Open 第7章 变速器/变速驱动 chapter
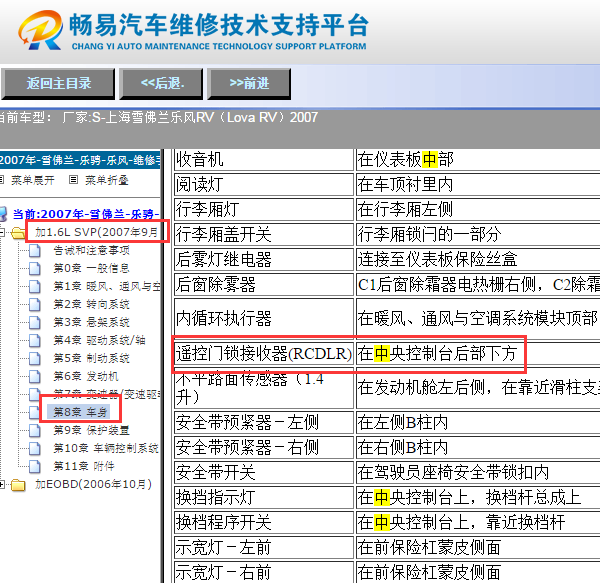Screen dimensions: 600x583 pyautogui.click(x=107, y=394)
